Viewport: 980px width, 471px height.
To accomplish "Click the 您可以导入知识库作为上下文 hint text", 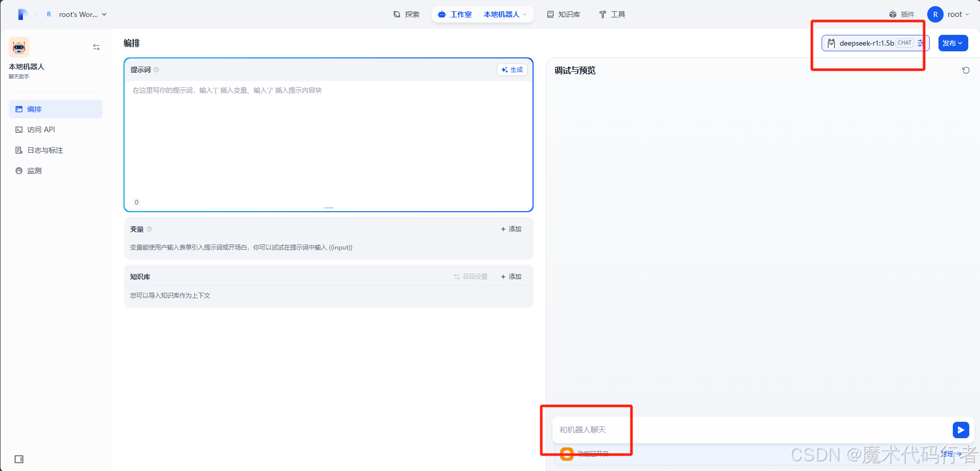I will pyautogui.click(x=170, y=296).
